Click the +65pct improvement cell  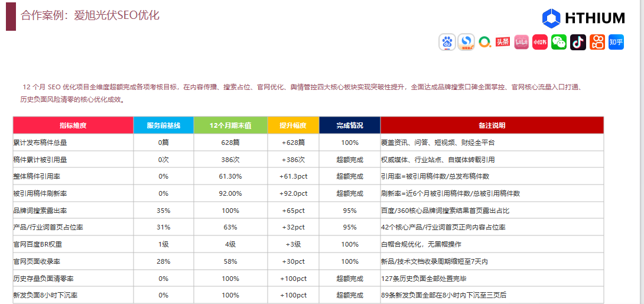click(x=293, y=211)
